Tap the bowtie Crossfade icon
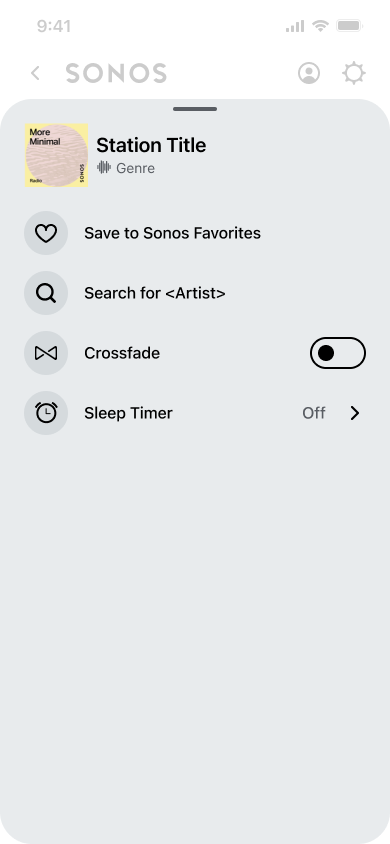 click(46, 353)
